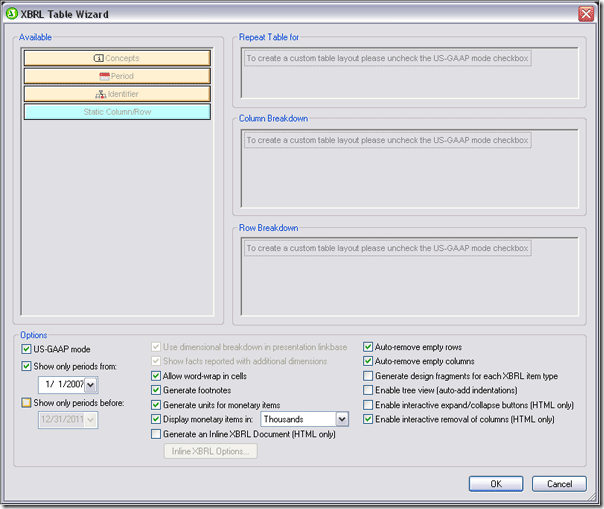Image resolution: width=604 pixels, height=509 pixels.
Task: Select the Static Column/Row item
Action: [117, 112]
